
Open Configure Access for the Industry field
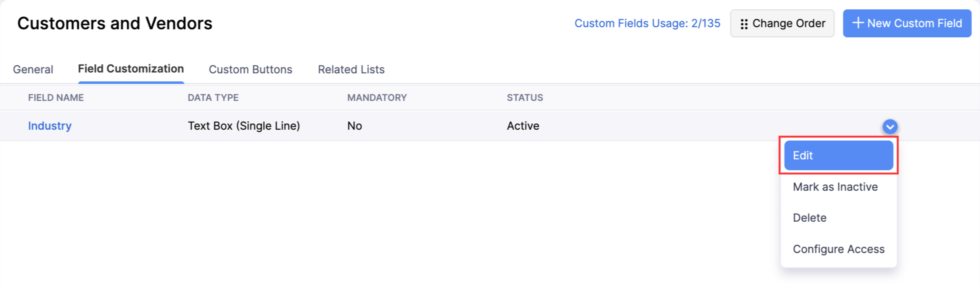click(x=838, y=249)
